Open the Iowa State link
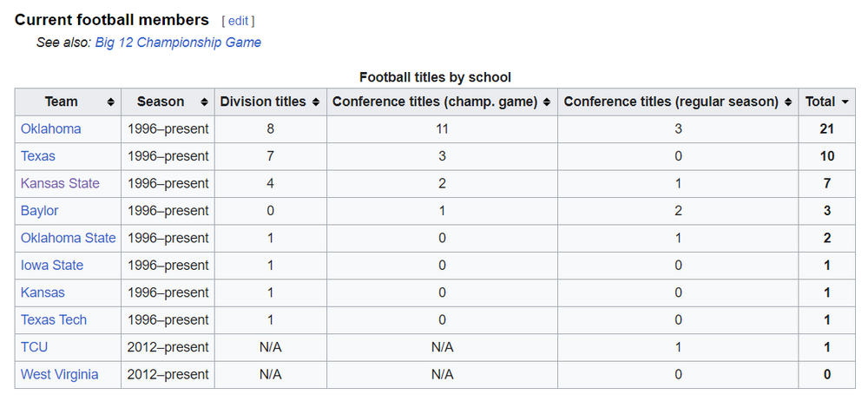The image size is (868, 401). (52, 266)
